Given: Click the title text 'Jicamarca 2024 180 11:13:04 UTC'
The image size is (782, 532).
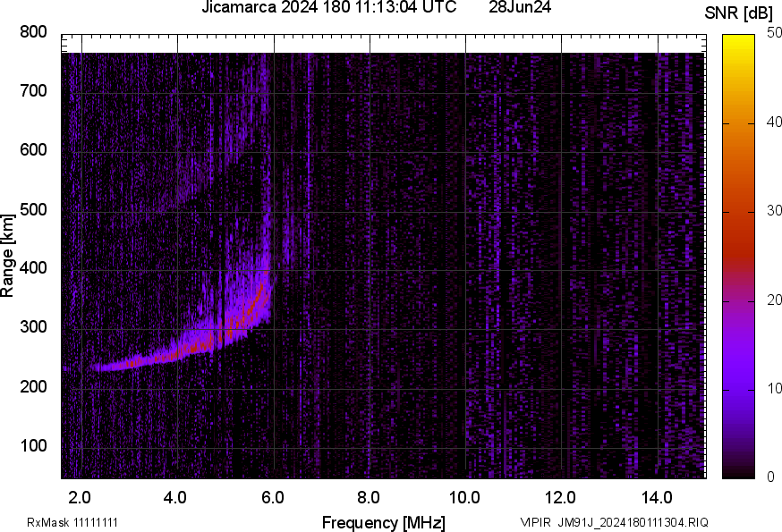Looking at the screenshot, I should tap(328, 7).
